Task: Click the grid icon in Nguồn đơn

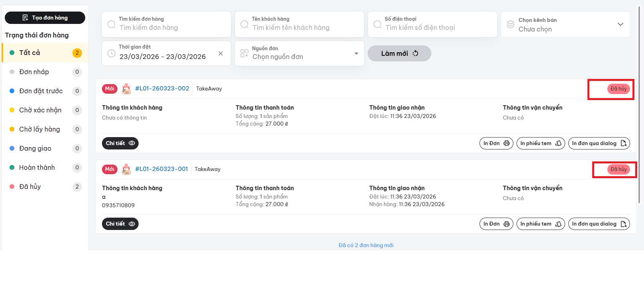Action: tap(245, 53)
